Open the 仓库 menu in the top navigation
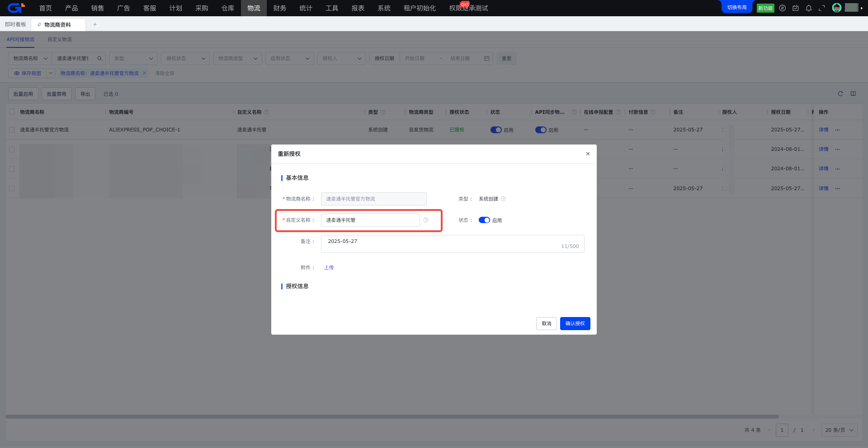Viewport: 868px width, 448px height. (228, 8)
